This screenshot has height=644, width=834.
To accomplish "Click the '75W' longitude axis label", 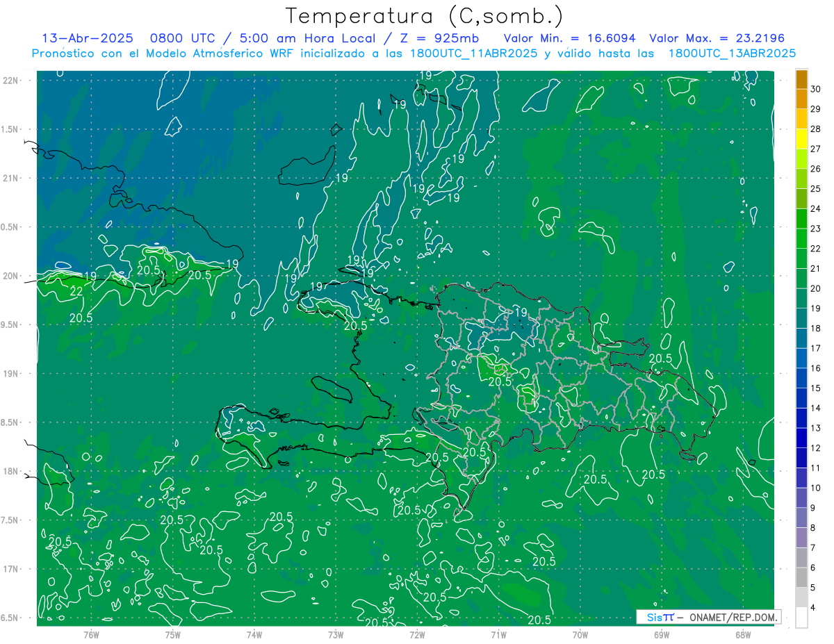I will [x=173, y=634].
